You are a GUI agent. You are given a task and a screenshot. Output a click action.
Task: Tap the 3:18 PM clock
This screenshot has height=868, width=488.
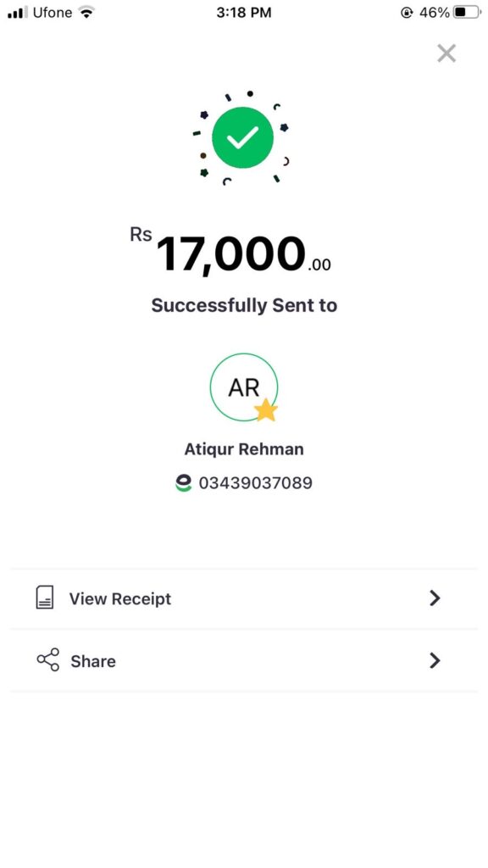(244, 12)
